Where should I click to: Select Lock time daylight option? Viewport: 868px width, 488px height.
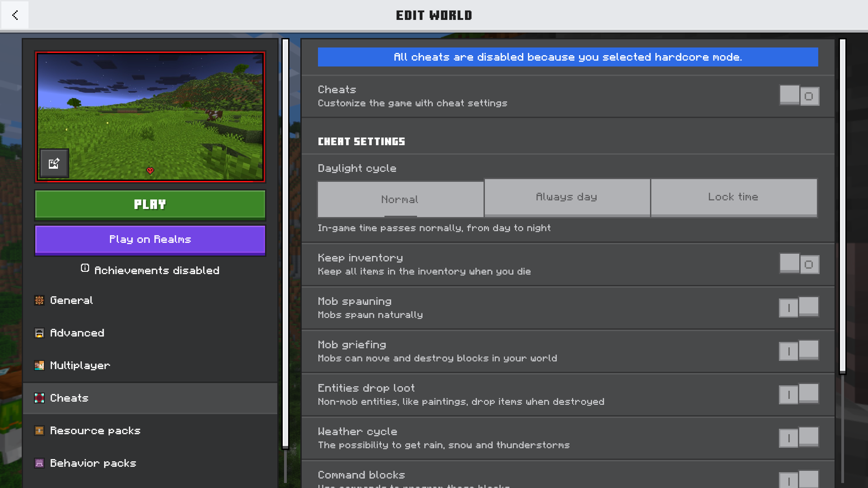click(734, 197)
